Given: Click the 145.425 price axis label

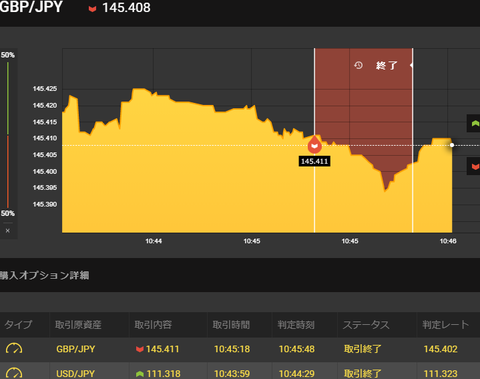Looking at the screenshot, I should 45,89.
